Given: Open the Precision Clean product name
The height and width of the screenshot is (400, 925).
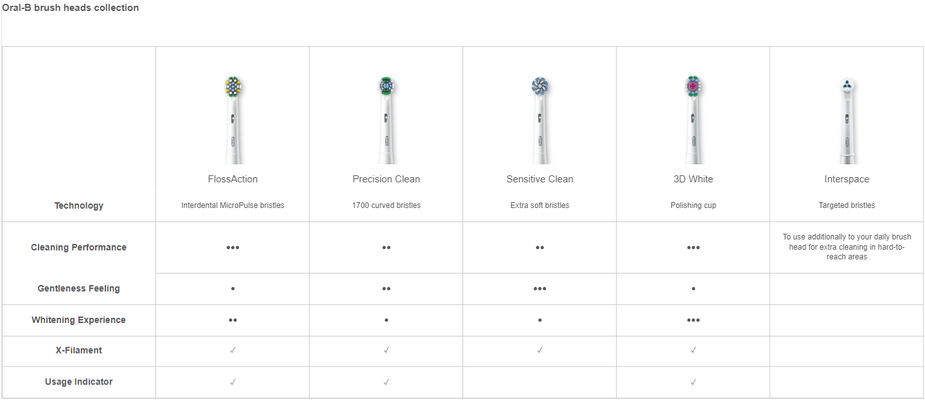Looking at the screenshot, I should pyautogui.click(x=386, y=179).
